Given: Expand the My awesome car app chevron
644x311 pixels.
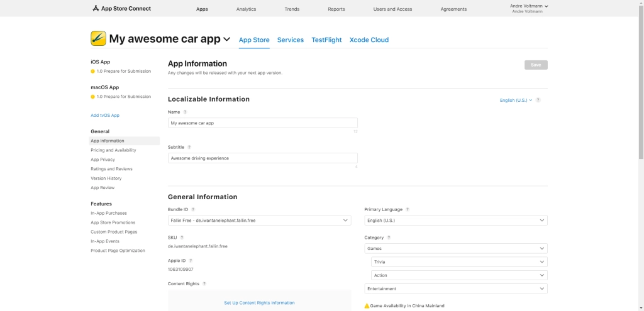Looking at the screenshot, I should [x=226, y=40].
